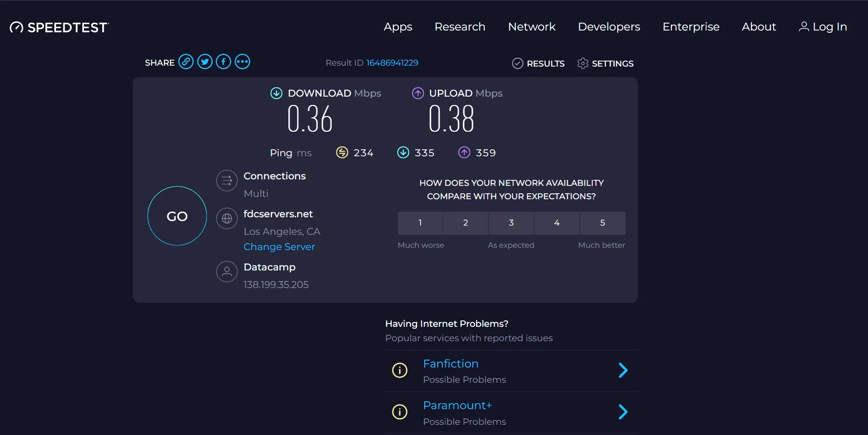Click the download speed value 0.36
This screenshot has width=868, height=435.
click(x=310, y=119)
